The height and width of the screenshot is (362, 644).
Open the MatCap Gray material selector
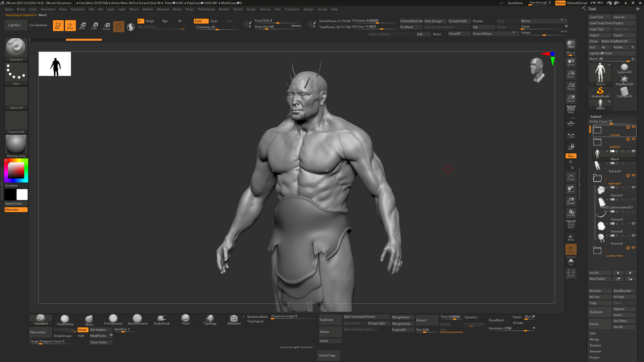click(16, 146)
